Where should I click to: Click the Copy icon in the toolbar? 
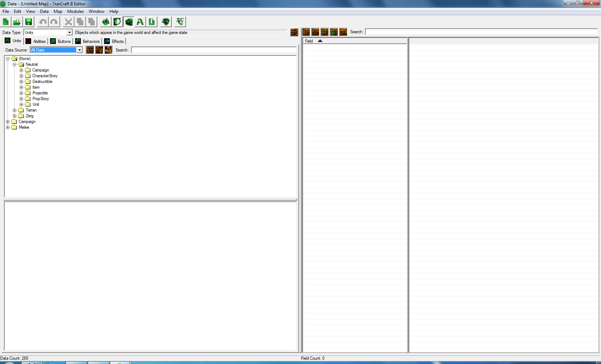click(80, 22)
